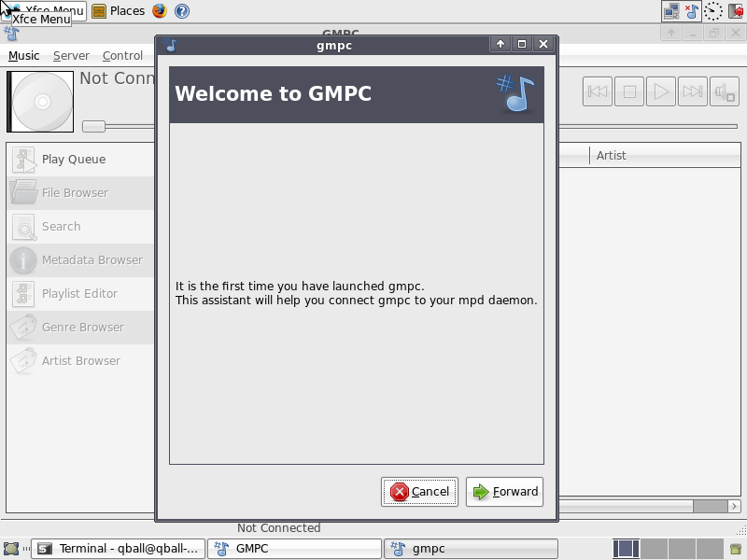The height and width of the screenshot is (560, 747).
Task: Click the next track button
Action: coord(693,91)
